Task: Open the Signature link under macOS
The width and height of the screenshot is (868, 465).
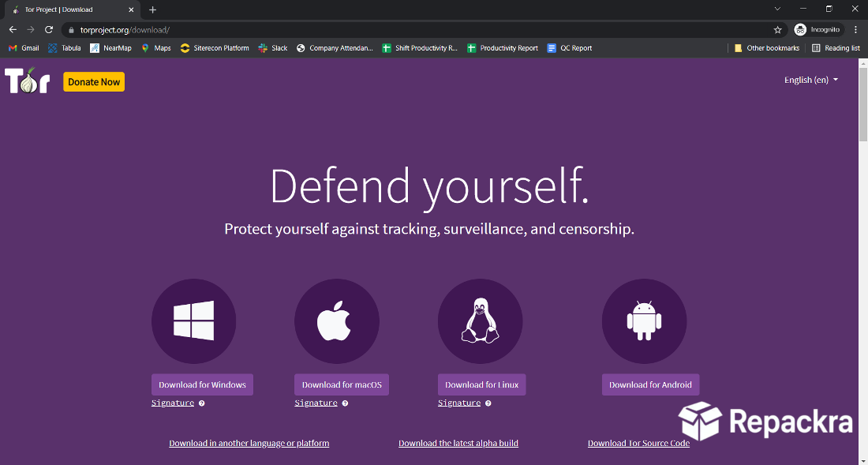Action: 316,403
